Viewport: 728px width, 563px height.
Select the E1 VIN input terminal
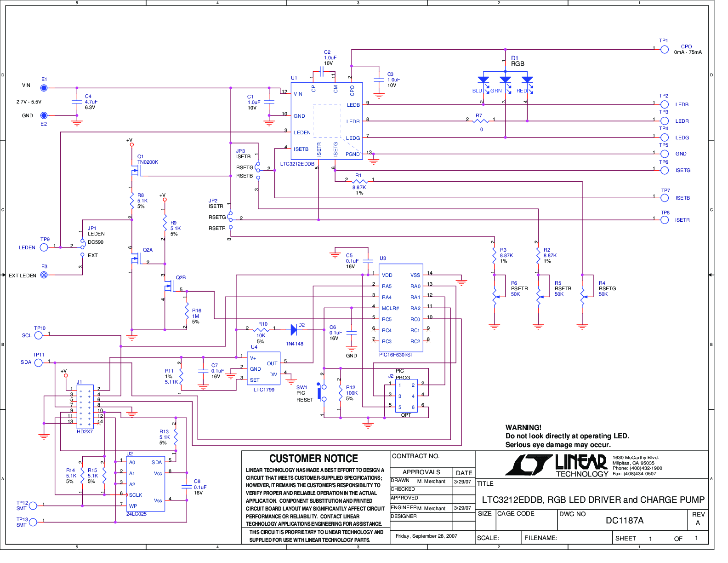click(x=44, y=87)
